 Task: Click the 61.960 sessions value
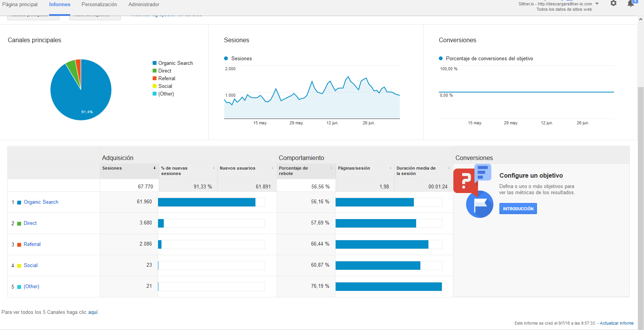tap(144, 201)
